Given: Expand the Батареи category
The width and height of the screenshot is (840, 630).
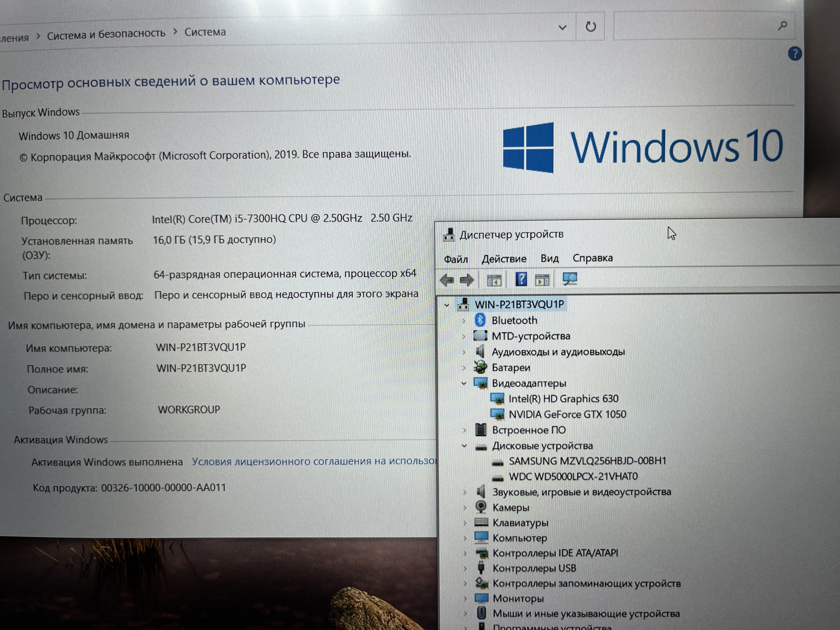Looking at the screenshot, I should click(464, 367).
